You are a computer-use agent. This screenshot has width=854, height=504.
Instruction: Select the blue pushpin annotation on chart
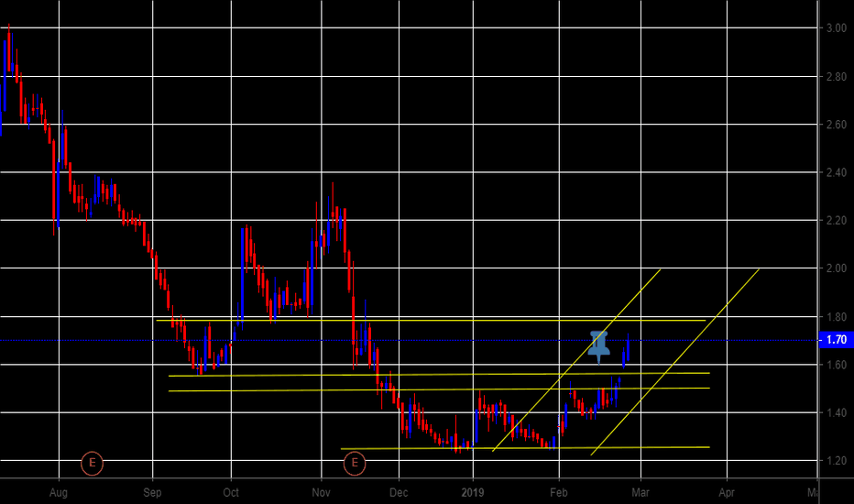(x=599, y=347)
